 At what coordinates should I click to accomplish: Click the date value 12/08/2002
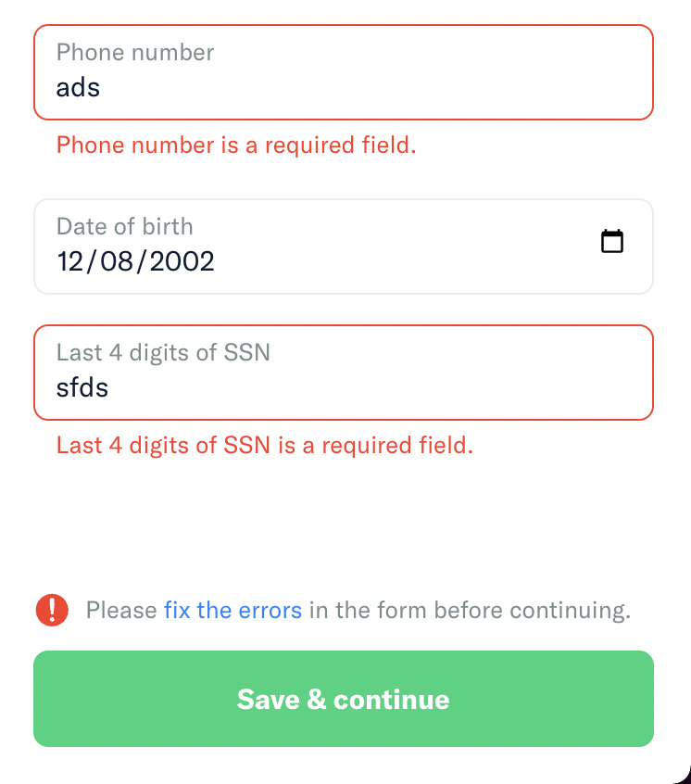tap(135, 262)
